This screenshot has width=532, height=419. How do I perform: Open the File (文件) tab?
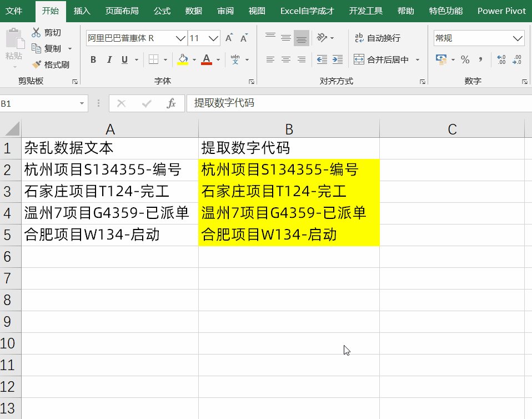[14, 11]
